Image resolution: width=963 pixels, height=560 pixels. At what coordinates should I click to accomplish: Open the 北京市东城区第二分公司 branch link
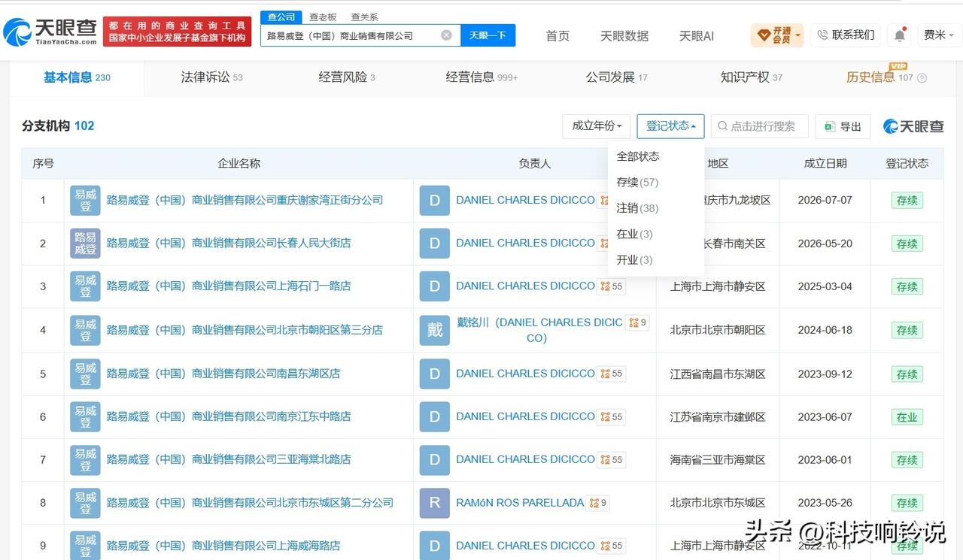[250, 503]
